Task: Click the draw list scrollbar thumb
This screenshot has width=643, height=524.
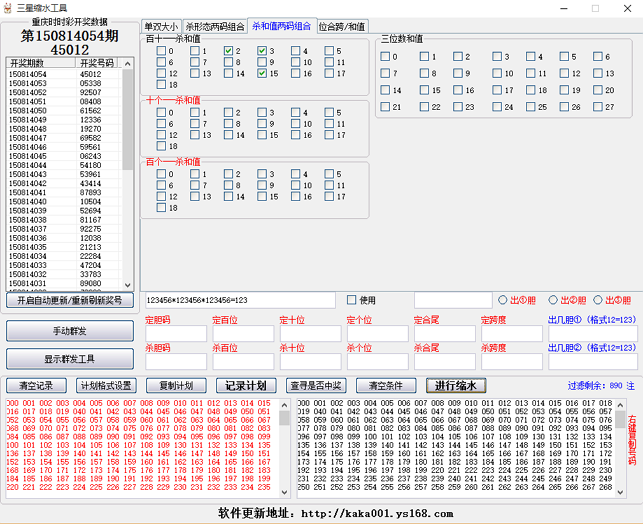Action: (128, 119)
